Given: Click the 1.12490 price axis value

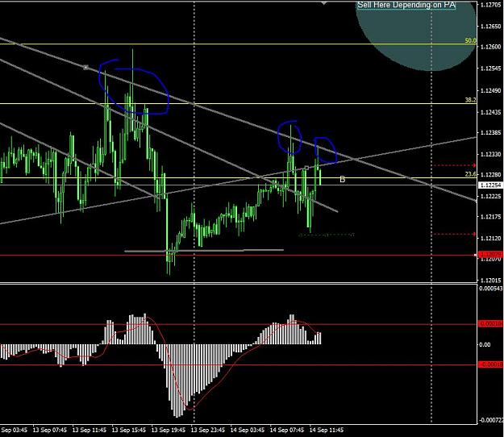Looking at the screenshot, I should tap(490, 90).
